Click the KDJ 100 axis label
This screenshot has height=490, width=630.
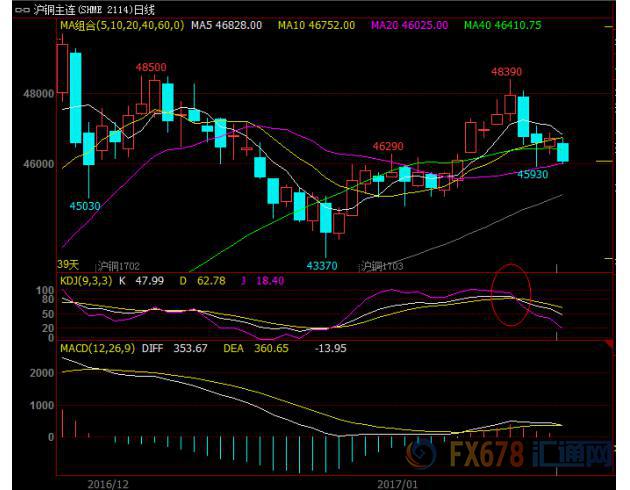click(x=45, y=290)
